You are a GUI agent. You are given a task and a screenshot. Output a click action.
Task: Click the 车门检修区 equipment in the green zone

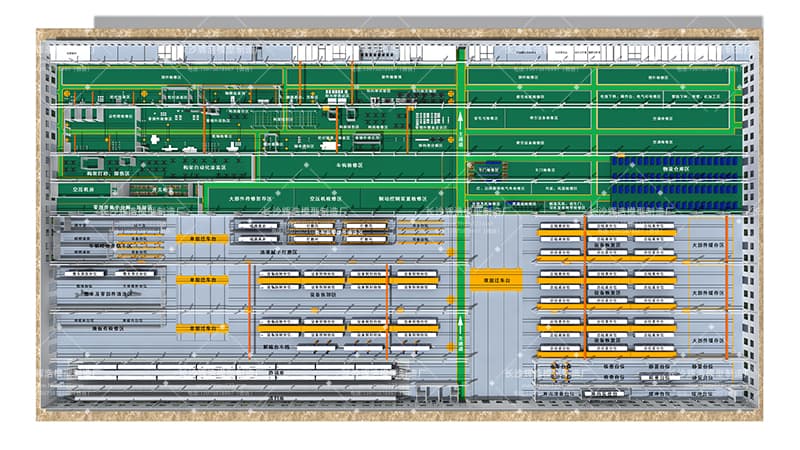pyautogui.click(x=488, y=169)
